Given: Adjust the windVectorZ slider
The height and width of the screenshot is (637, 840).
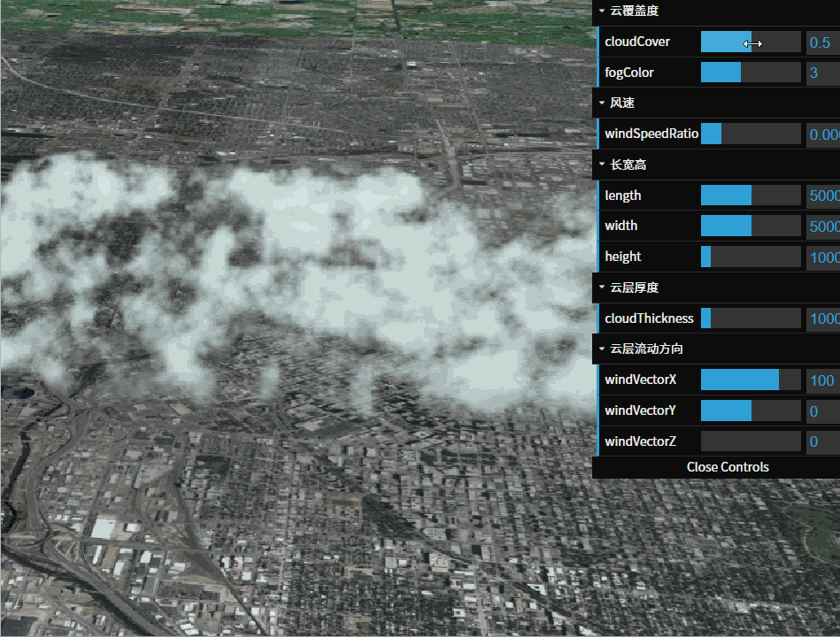Looking at the screenshot, I should pyautogui.click(x=751, y=441).
